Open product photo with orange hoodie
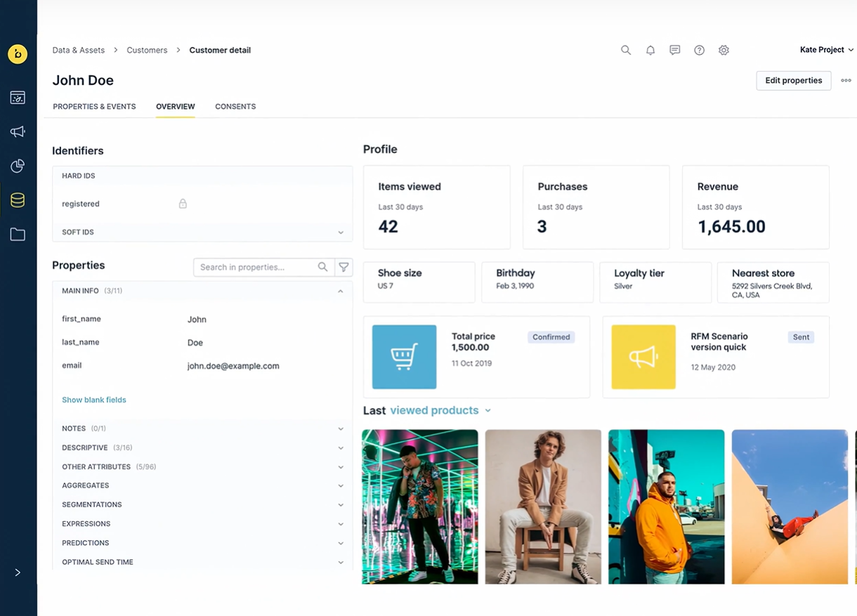 click(667, 506)
